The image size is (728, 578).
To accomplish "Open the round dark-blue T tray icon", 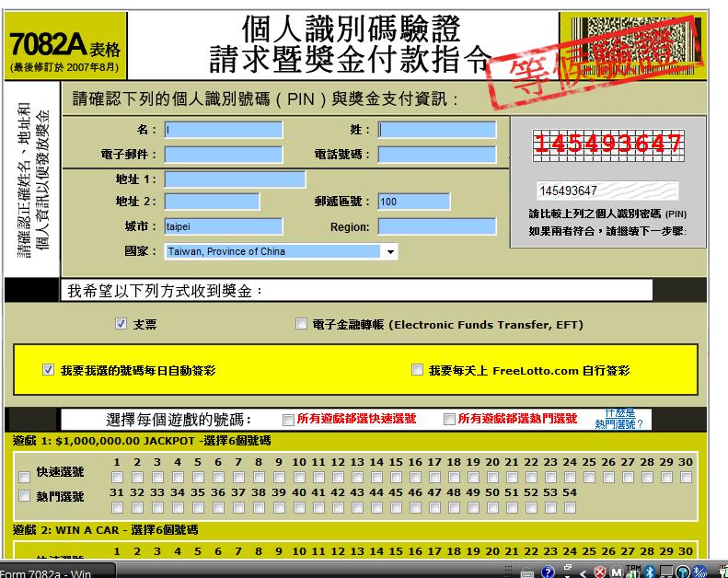I will tap(683, 572).
